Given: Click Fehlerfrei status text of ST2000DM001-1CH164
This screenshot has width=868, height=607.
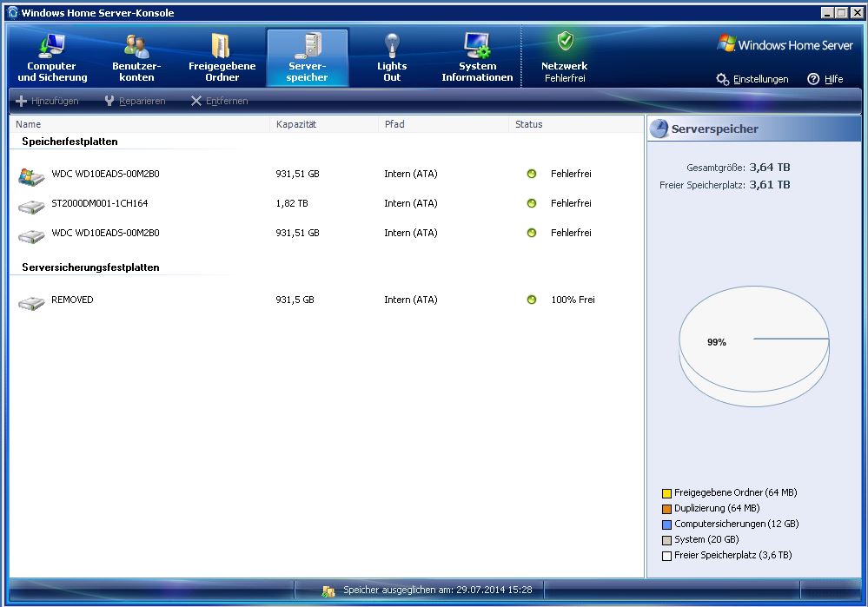Looking at the screenshot, I should (571, 203).
